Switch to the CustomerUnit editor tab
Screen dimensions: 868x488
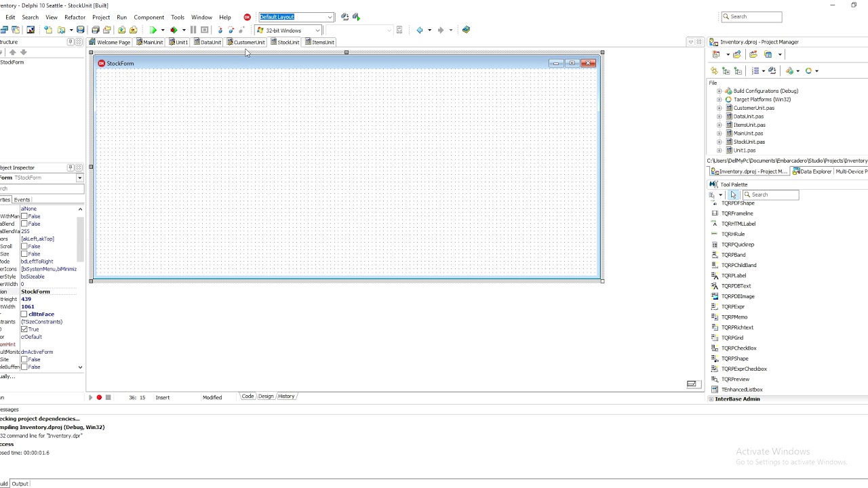point(246,42)
